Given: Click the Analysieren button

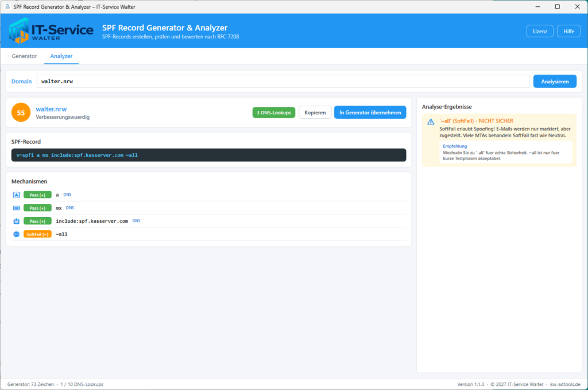Looking at the screenshot, I should (555, 82).
